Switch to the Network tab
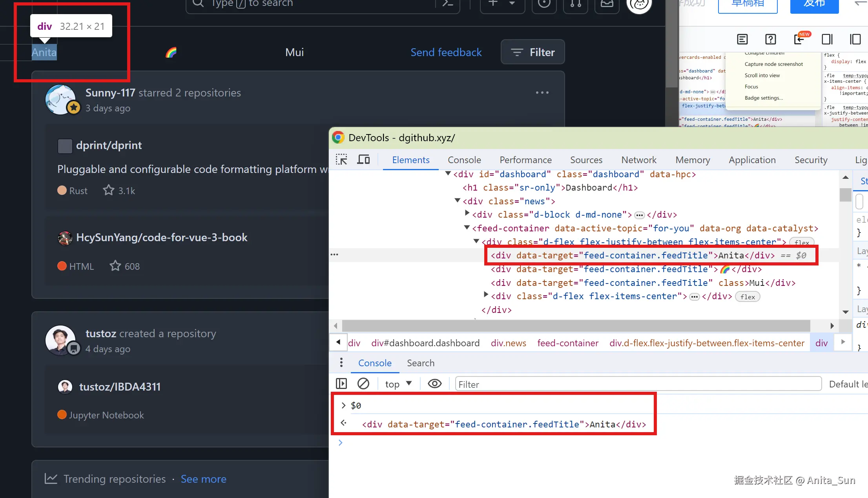The image size is (868, 498). click(638, 160)
